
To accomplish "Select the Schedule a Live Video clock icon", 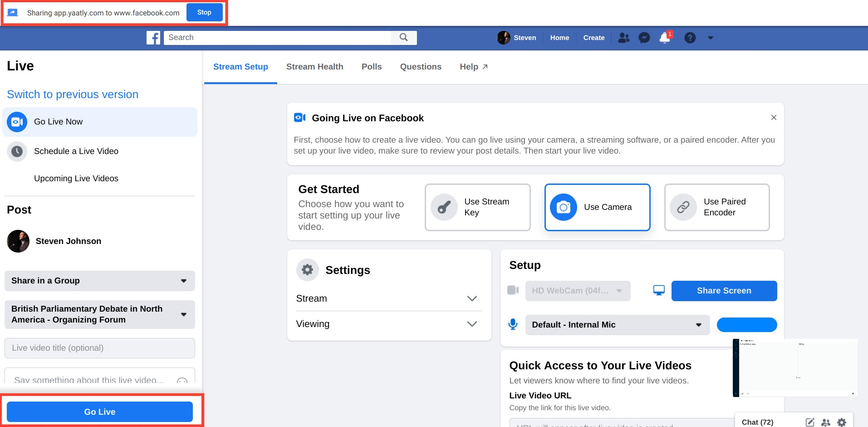I will 17,151.
